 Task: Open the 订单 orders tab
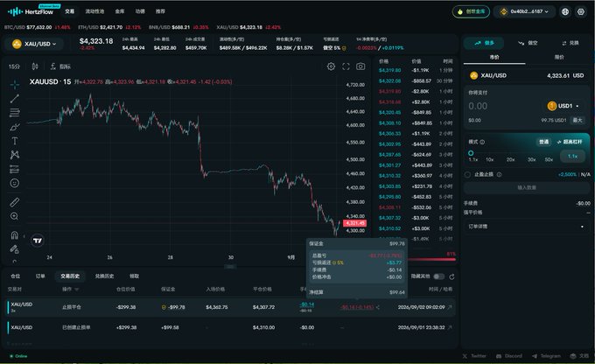pyautogui.click(x=40, y=276)
